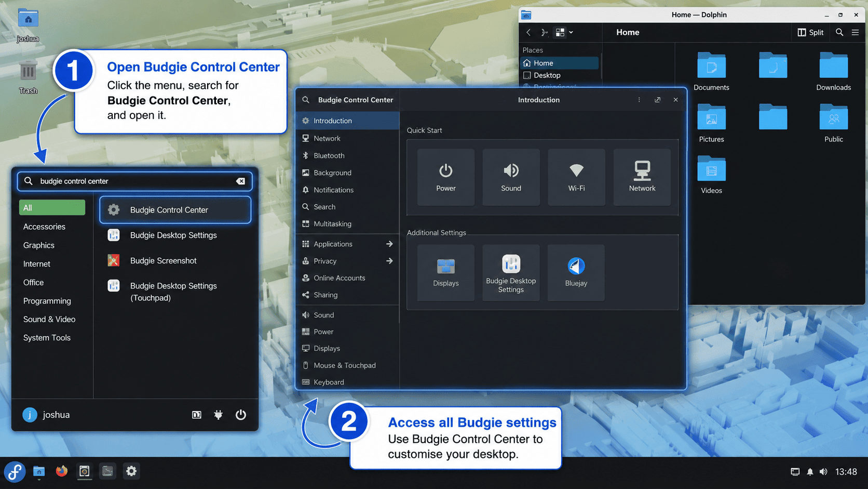868x489 pixels.
Task: Launch Budgie Desktop Settings (Touchpad) result
Action: point(175,292)
